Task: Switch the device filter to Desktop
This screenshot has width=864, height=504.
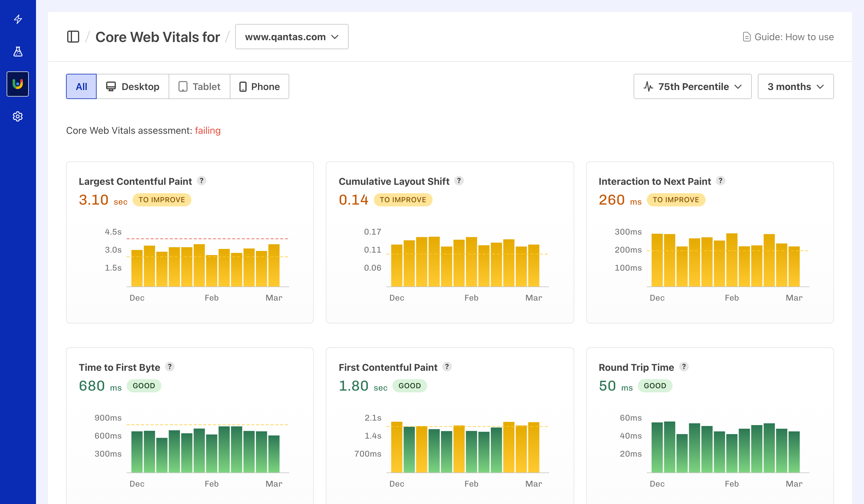Action: (133, 86)
